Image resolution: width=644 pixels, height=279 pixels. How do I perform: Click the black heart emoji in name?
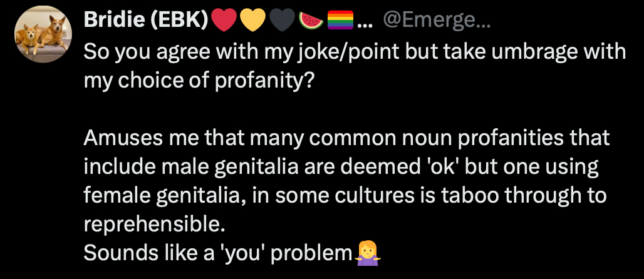[281, 23]
